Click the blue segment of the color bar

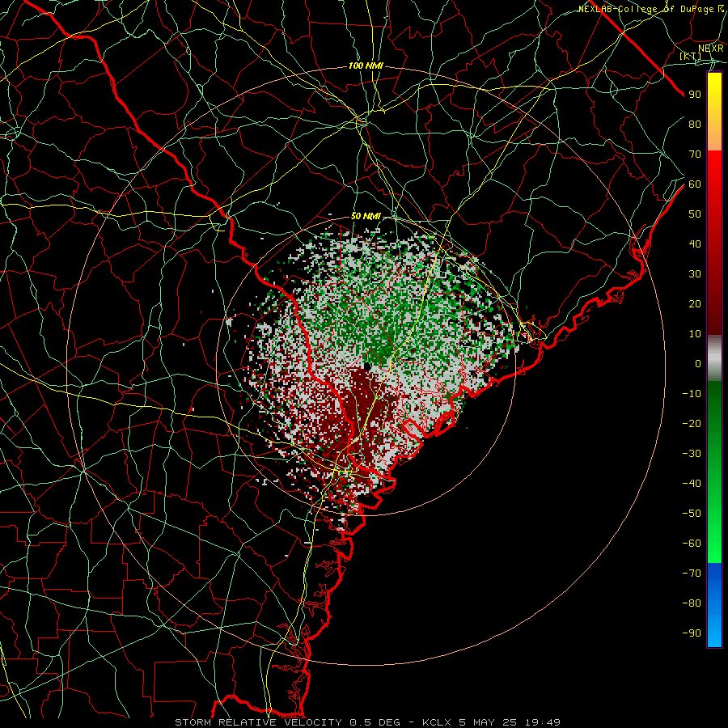(x=714, y=605)
